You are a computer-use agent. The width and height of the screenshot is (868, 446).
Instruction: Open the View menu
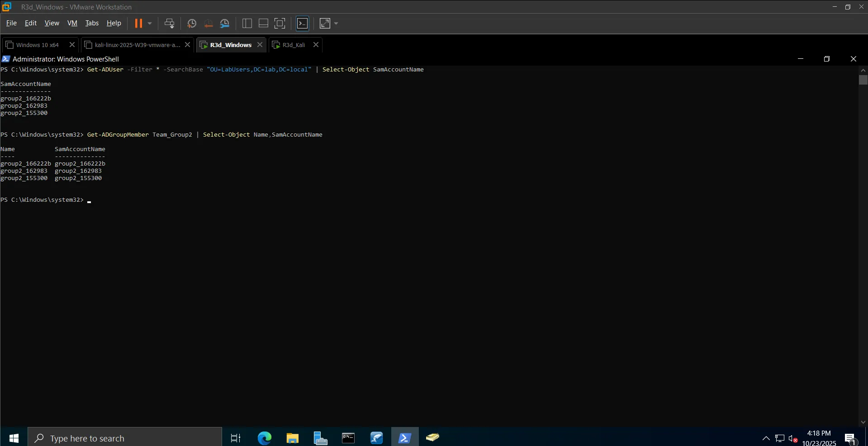(52, 23)
